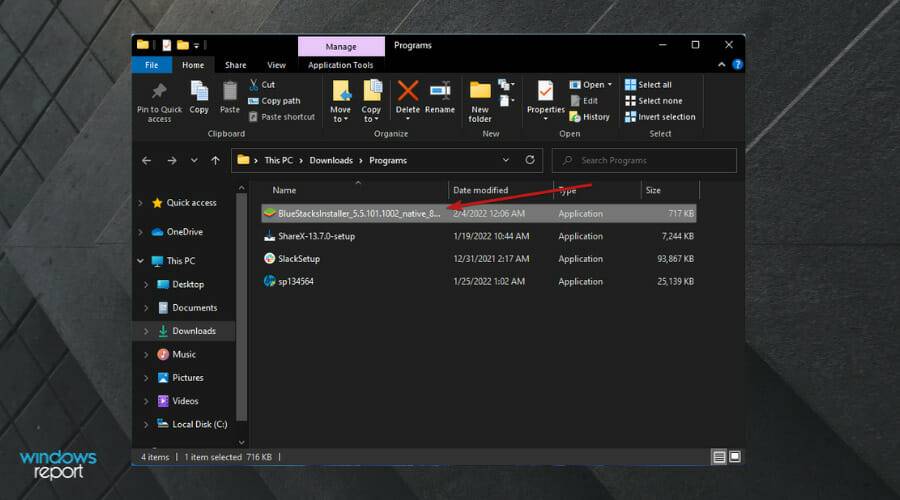Click the Cut scissors icon
This screenshot has width=900, height=500.
[254, 85]
